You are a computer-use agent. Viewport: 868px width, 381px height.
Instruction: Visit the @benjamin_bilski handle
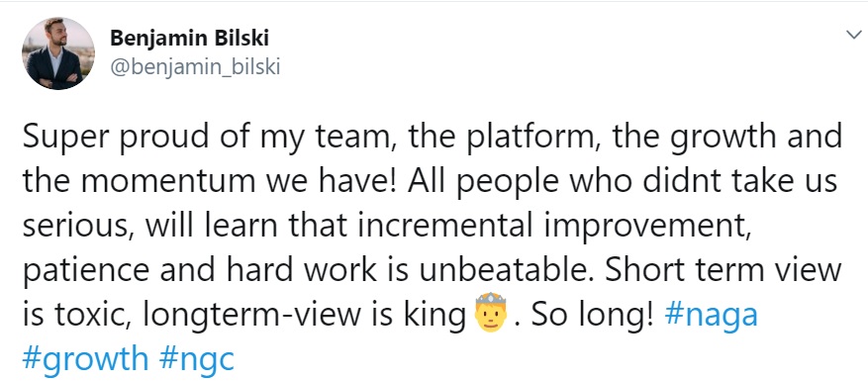click(x=195, y=67)
